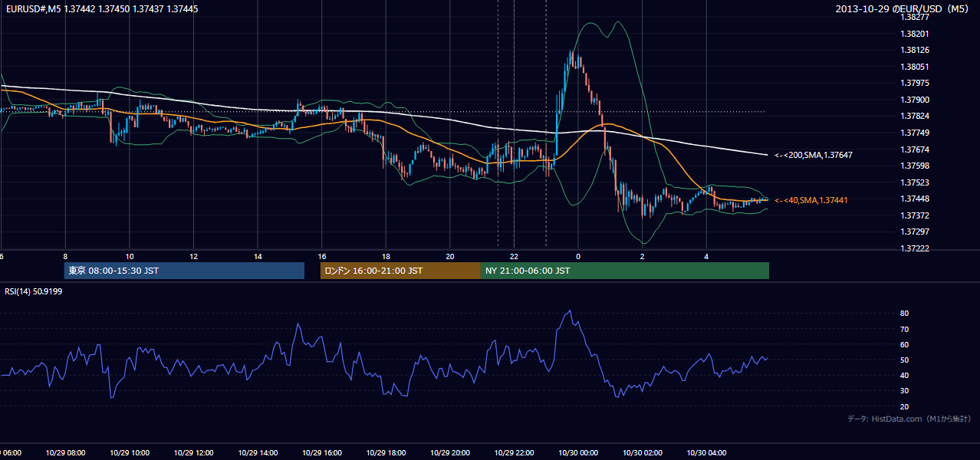The image size is (980, 460).
Task: Click the RSI 60 level label
Action: (905, 344)
